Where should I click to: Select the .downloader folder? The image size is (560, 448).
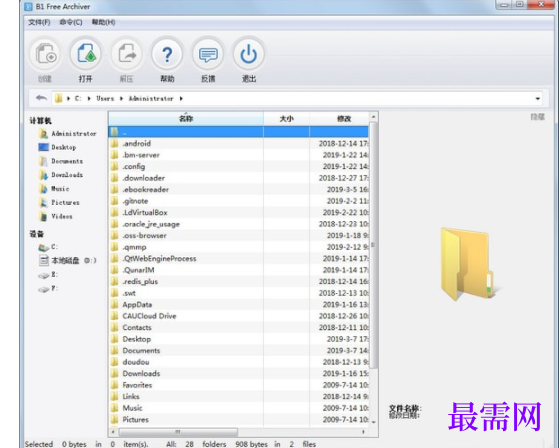pyautogui.click(x=238, y=178)
